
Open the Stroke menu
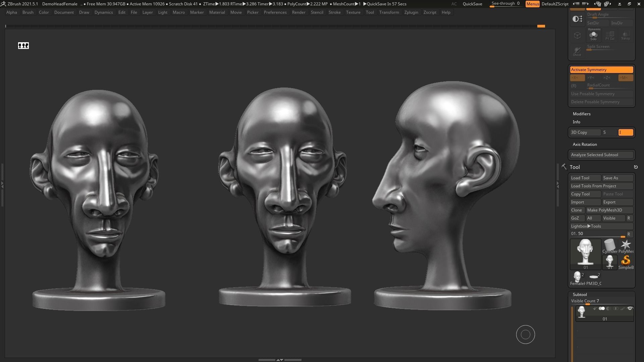click(x=334, y=12)
